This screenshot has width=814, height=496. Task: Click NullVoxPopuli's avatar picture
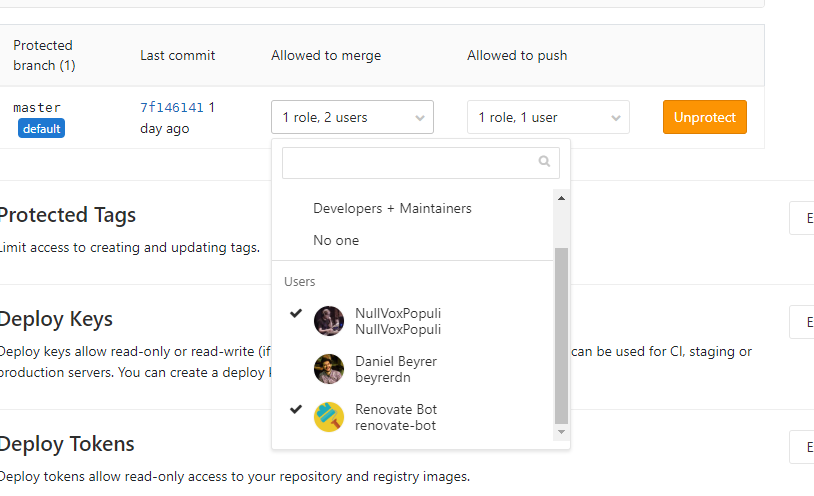pos(329,321)
